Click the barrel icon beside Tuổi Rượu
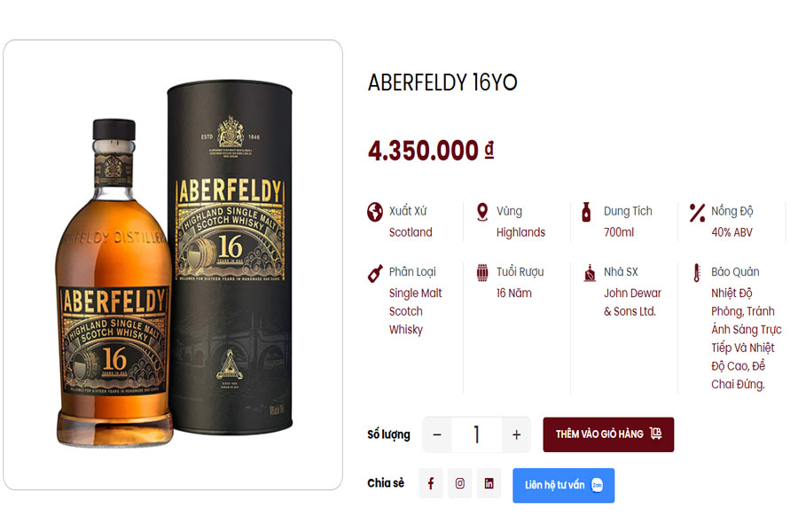798x532 pixels. click(482, 272)
